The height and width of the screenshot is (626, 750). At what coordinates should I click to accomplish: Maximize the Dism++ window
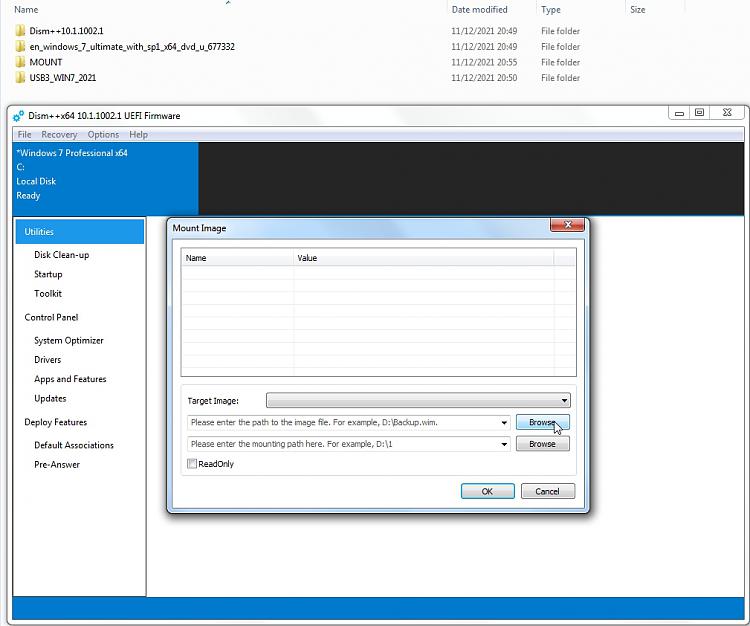pos(699,113)
